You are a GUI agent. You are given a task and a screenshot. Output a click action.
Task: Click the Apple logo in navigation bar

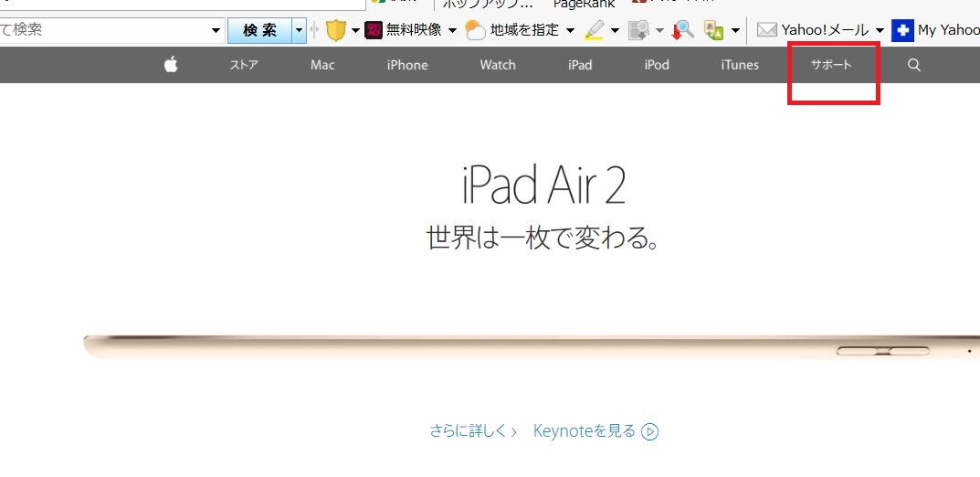[x=172, y=64]
